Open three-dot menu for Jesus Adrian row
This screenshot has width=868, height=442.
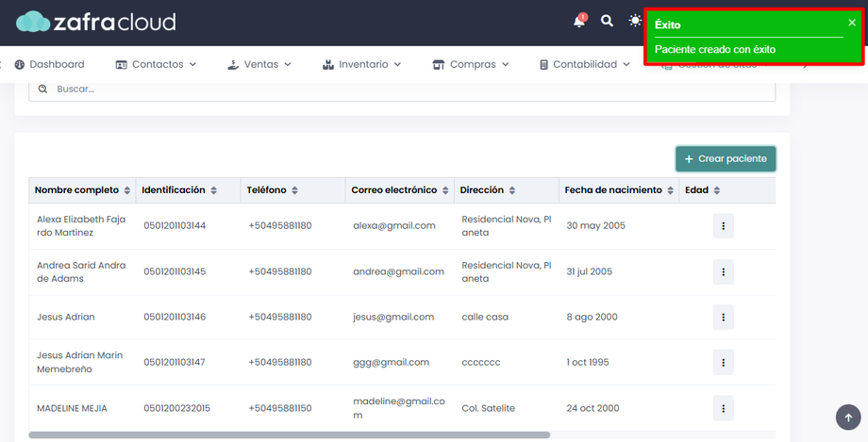point(723,317)
